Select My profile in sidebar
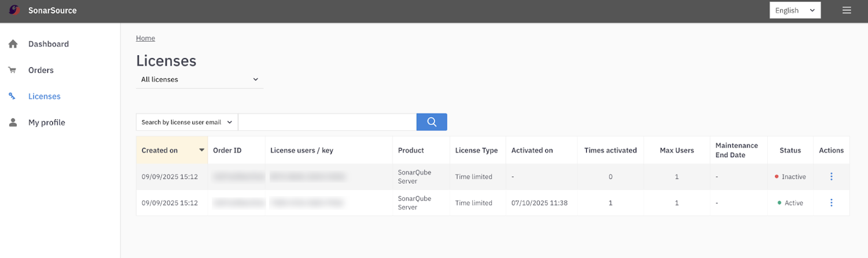The width and height of the screenshot is (868, 258). 47,122
